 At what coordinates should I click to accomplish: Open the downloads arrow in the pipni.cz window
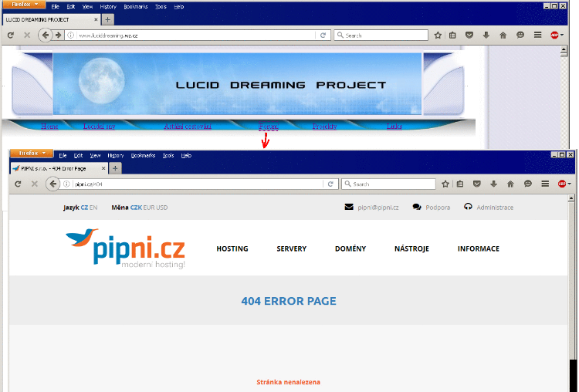click(x=493, y=184)
